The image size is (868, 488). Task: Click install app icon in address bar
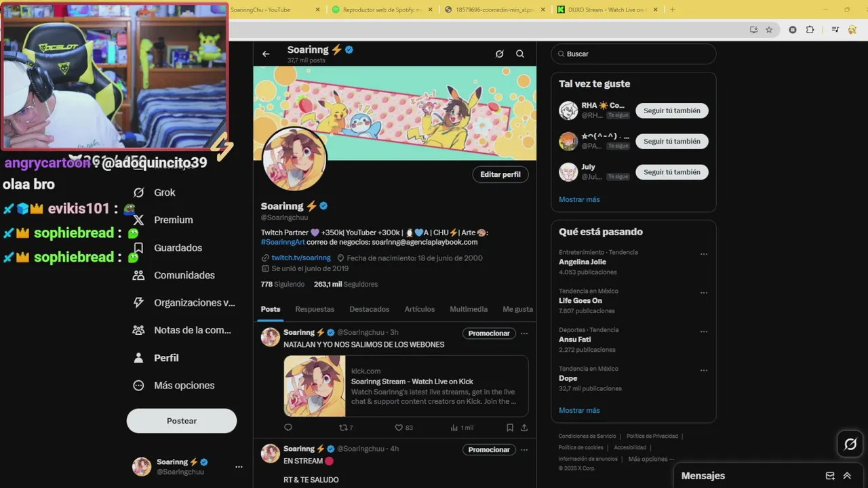[753, 30]
